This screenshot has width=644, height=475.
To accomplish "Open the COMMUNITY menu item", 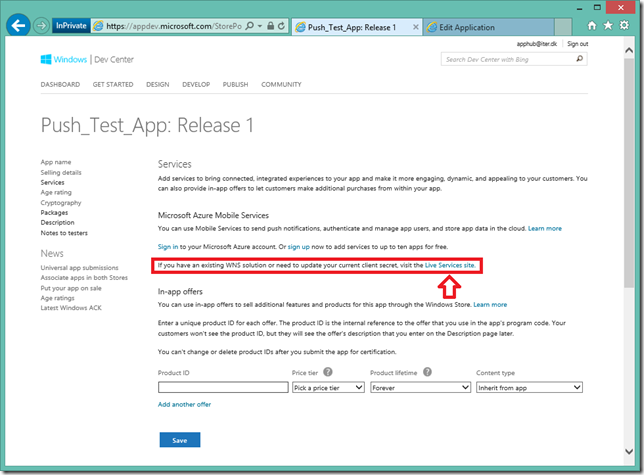I will coord(281,85).
